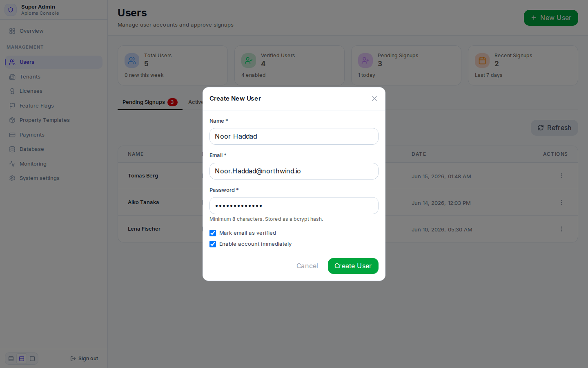The width and height of the screenshot is (588, 368).
Task: Refresh the signups list
Action: pos(555,128)
